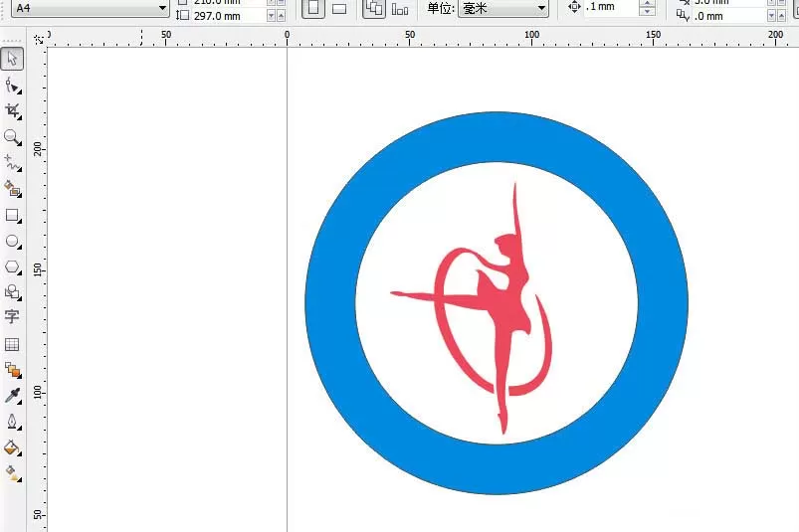Screen dimensions: 799x532
Task: Select the Shape edit tool
Action: point(12,86)
